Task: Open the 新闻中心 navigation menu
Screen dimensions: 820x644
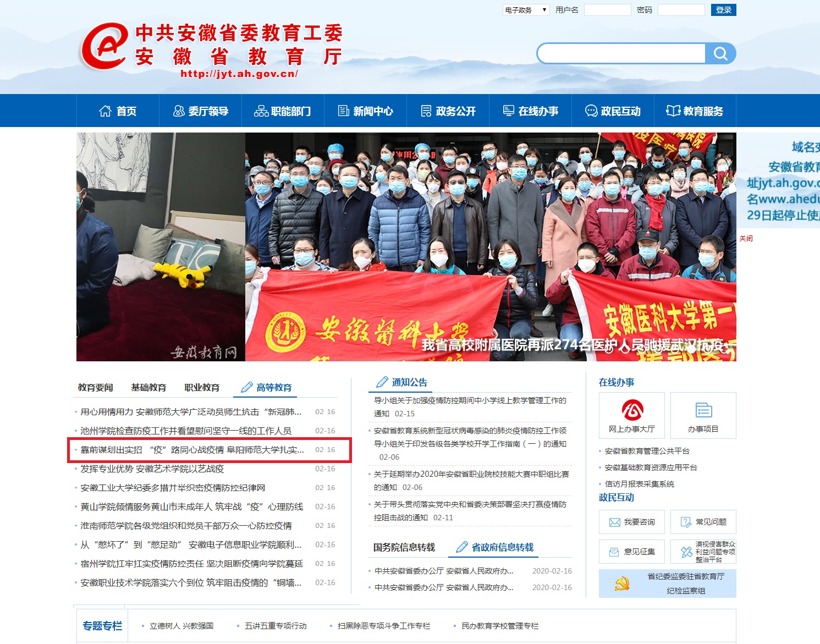Action: (365, 111)
